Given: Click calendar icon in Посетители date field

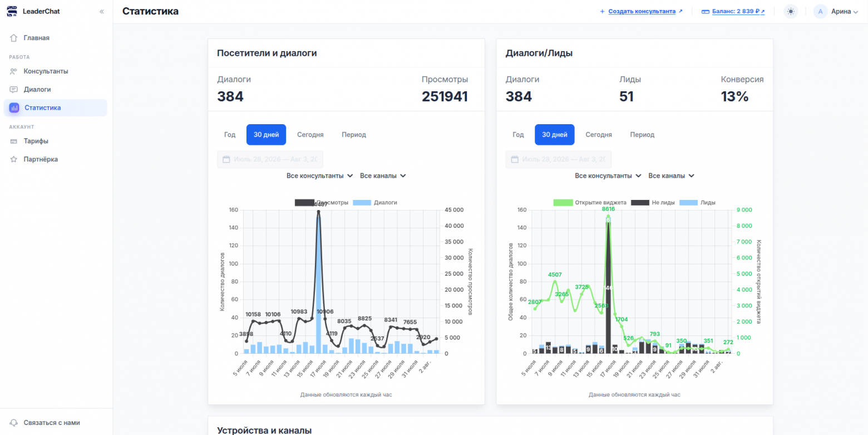Looking at the screenshot, I should pyautogui.click(x=226, y=159).
